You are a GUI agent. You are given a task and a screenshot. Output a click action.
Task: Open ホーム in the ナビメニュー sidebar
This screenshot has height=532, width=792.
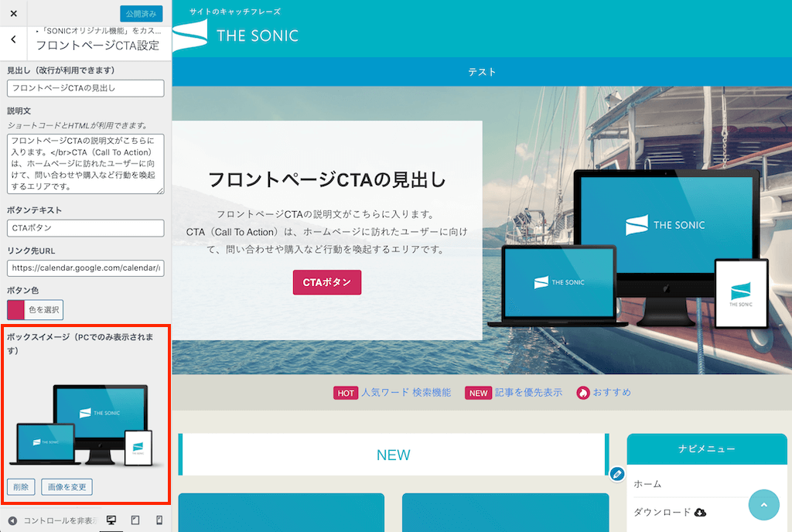[647, 483]
